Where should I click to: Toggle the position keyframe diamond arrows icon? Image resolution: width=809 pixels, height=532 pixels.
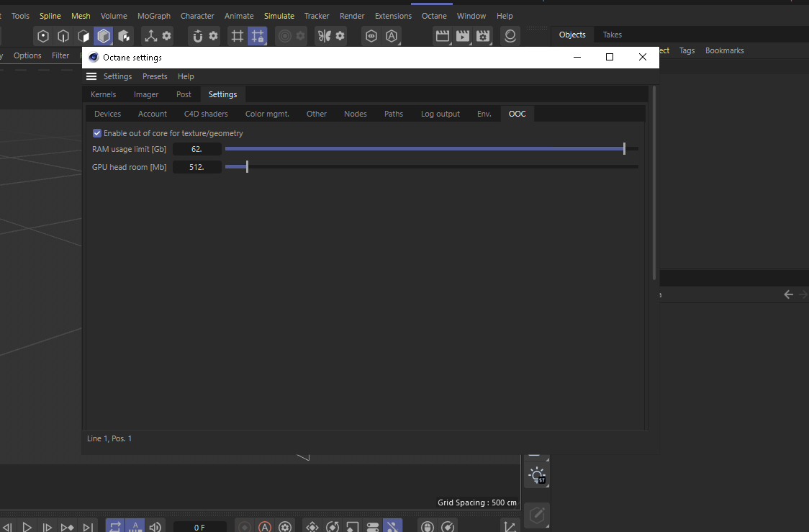coord(312,527)
